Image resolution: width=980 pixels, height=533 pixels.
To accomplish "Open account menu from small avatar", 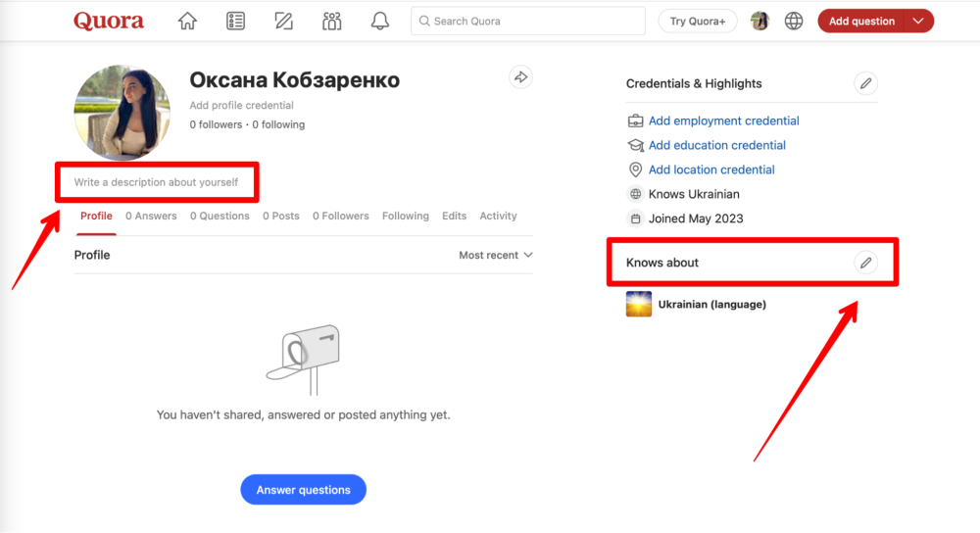I will [x=759, y=22].
